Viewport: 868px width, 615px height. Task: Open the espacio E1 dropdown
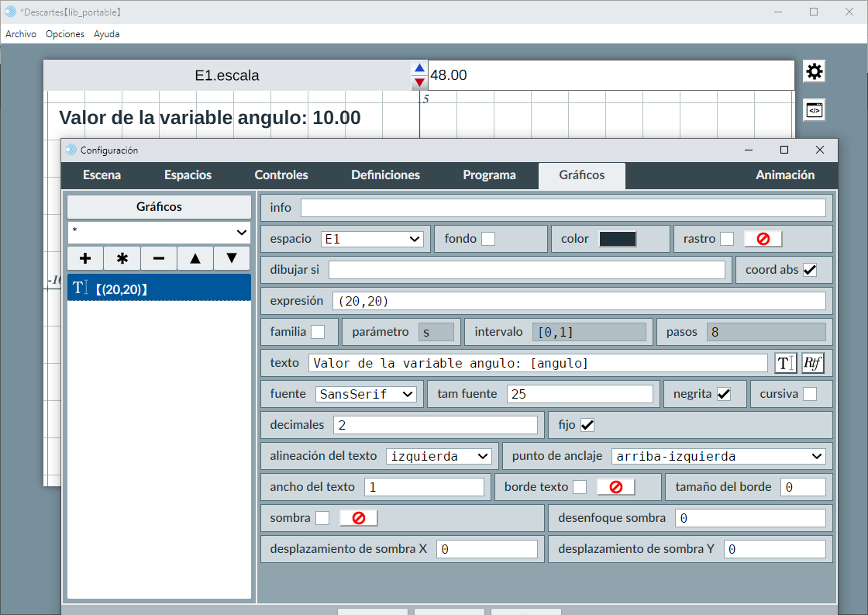371,239
